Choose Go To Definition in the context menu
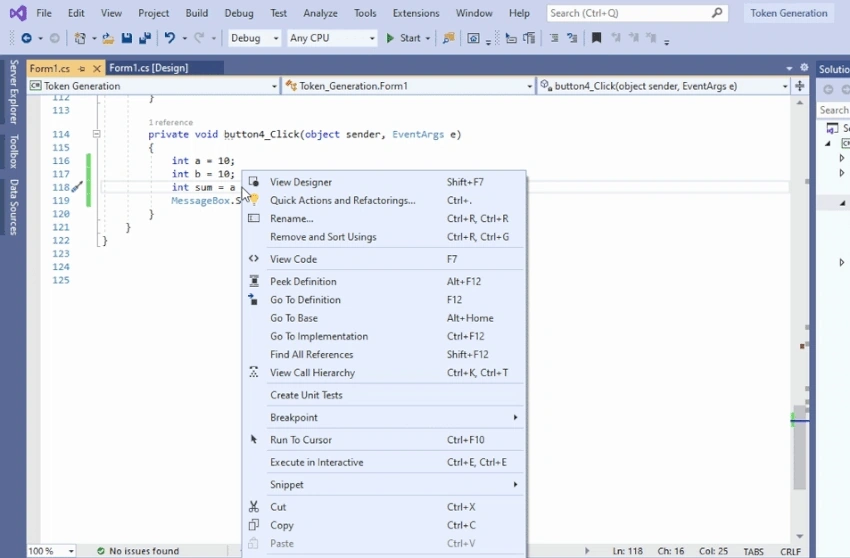This screenshot has width=850, height=558. point(384,300)
